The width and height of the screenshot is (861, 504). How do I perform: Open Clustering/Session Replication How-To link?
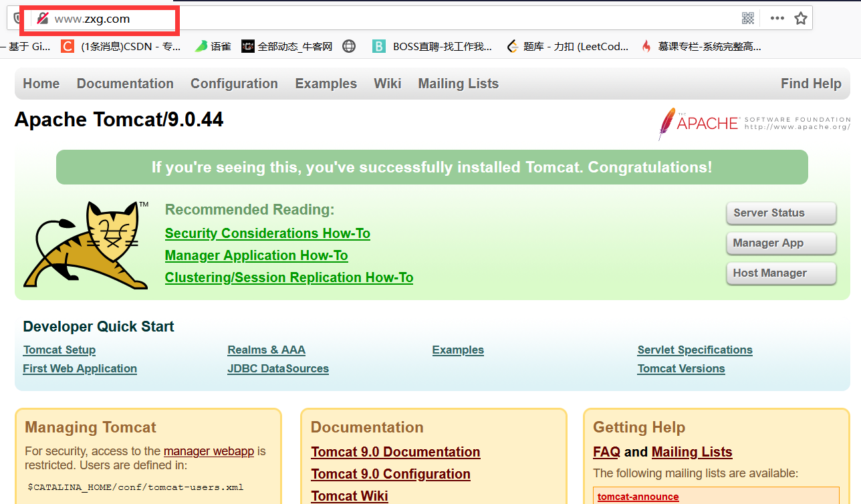[289, 277]
